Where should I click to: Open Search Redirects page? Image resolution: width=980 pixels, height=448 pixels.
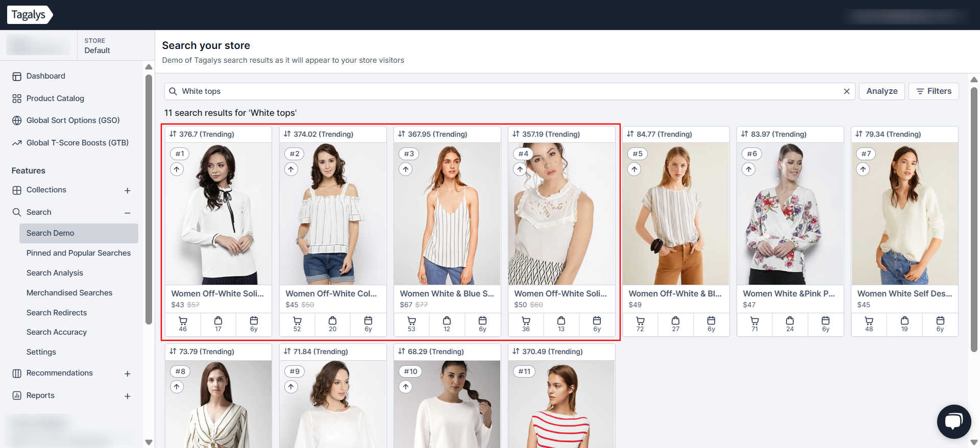pos(57,313)
